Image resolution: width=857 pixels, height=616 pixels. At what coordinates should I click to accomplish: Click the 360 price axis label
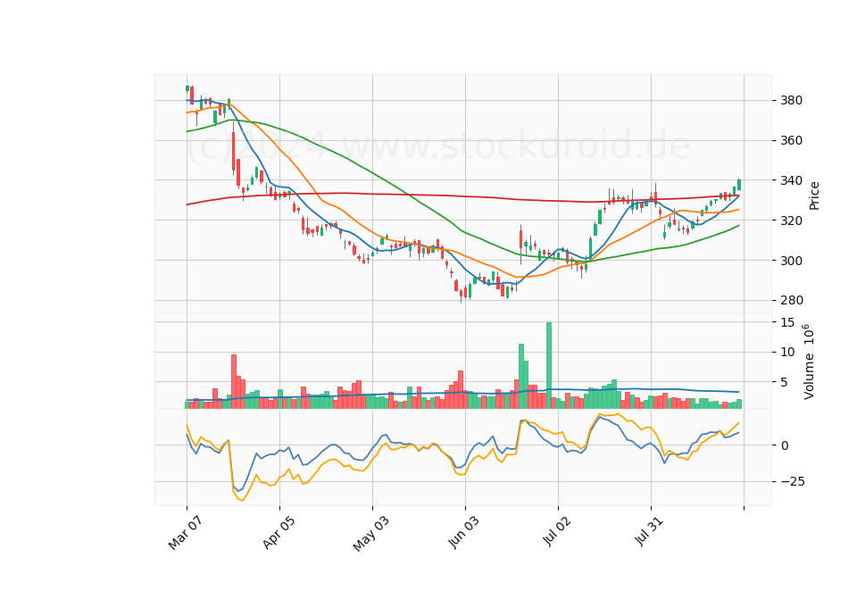click(x=792, y=140)
